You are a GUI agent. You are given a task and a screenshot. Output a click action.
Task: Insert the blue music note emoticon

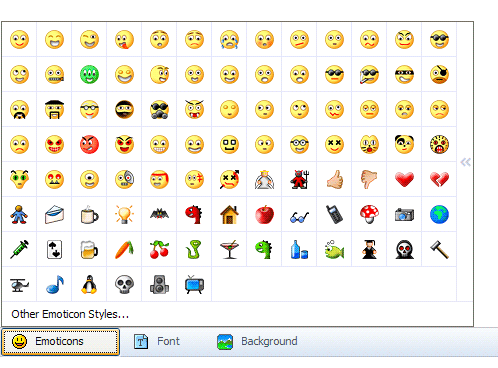click(54, 284)
